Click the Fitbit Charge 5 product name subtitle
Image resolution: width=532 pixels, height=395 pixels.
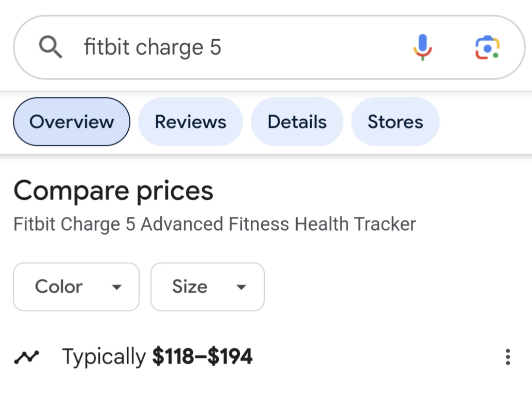(x=215, y=224)
